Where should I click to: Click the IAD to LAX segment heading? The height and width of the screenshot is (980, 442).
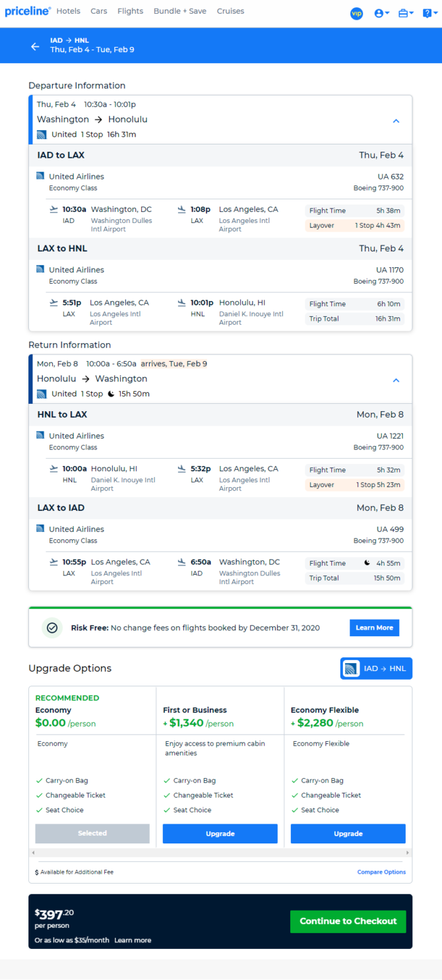[61, 155]
